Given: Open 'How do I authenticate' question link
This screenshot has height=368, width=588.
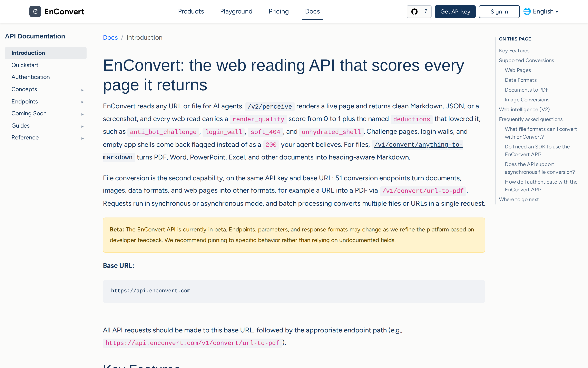Looking at the screenshot, I should coord(541,186).
